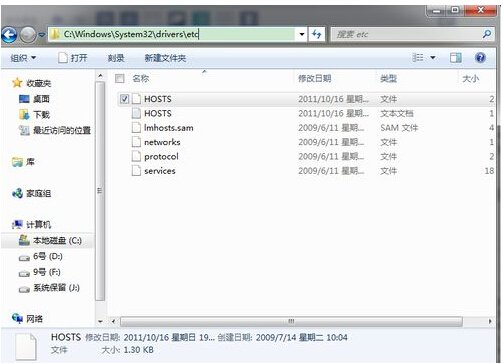504x364 pixels.
Task: Click the icon of protocol file
Action: [x=136, y=156]
